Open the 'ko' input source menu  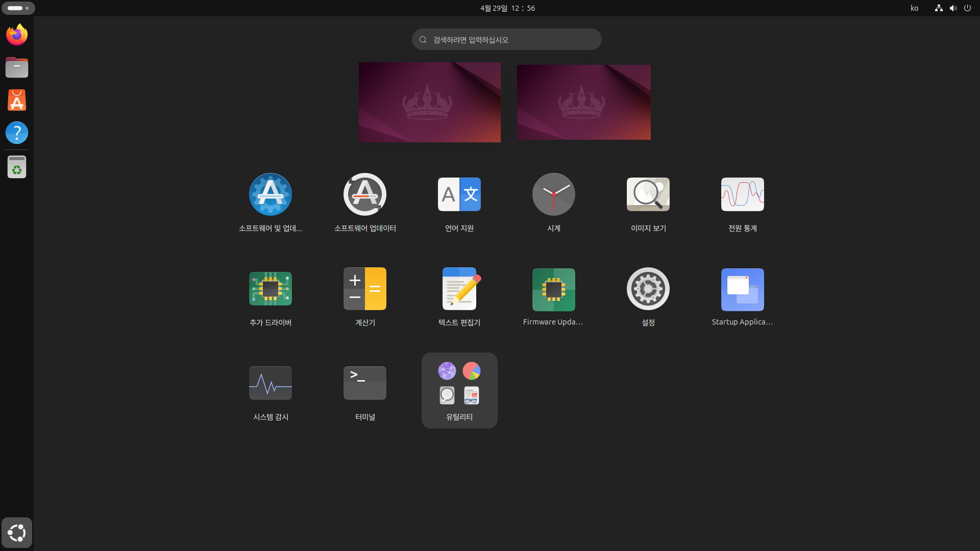tap(914, 8)
